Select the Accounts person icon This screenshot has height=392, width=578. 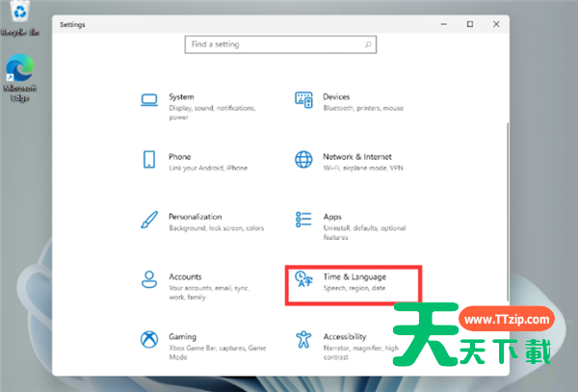pyautogui.click(x=149, y=279)
